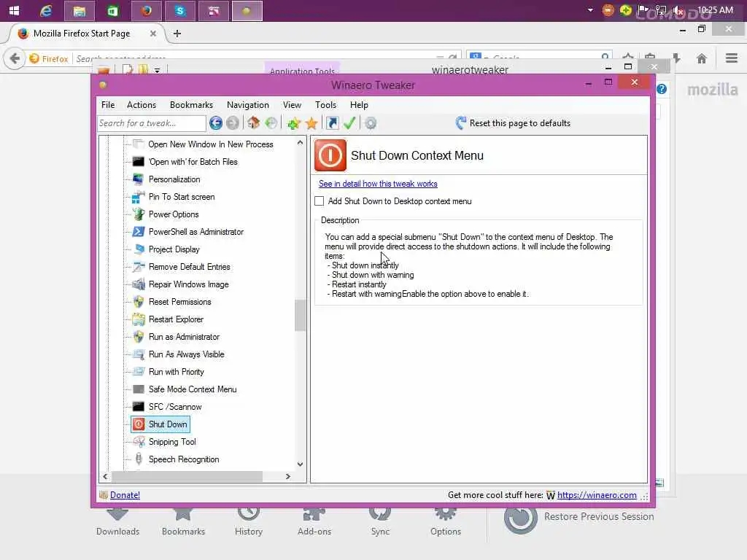Open File Explorer from the taskbar
The image size is (747, 560).
tap(79, 10)
